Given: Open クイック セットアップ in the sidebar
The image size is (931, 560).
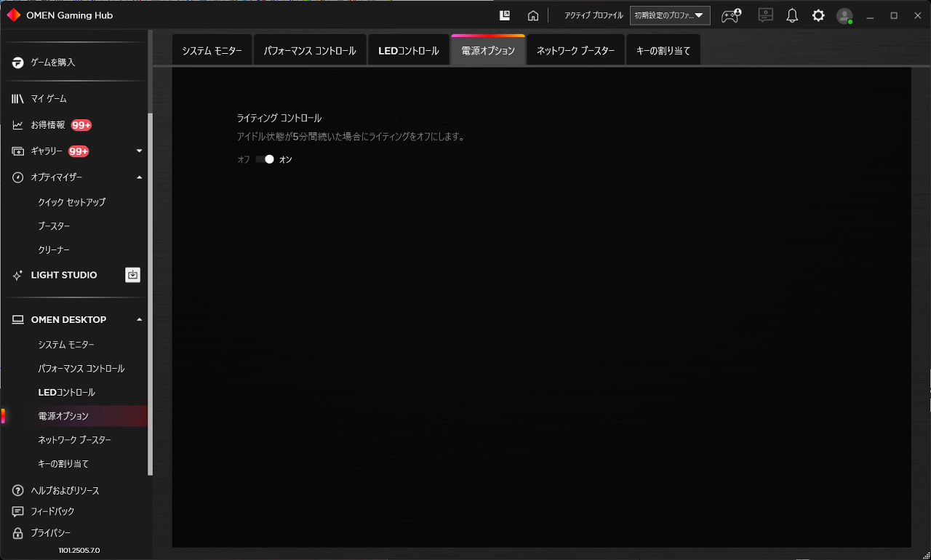Looking at the screenshot, I should (x=72, y=202).
